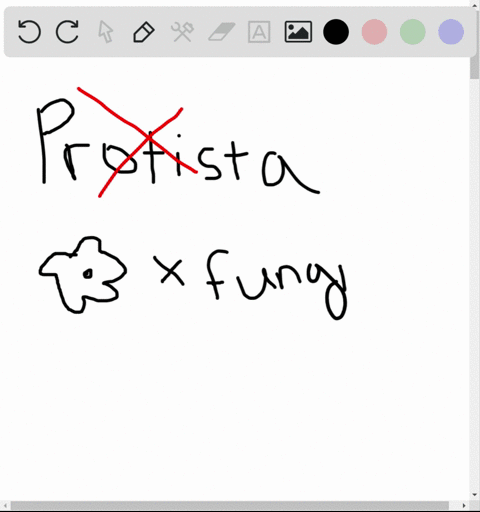Activate the text box tool
The width and height of the screenshot is (480, 512).
[x=259, y=32]
